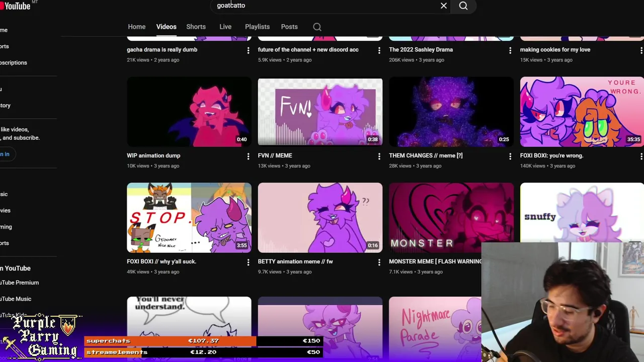Open title making cookies for my love
Viewport: 644px width, 362px height.
pos(555,50)
